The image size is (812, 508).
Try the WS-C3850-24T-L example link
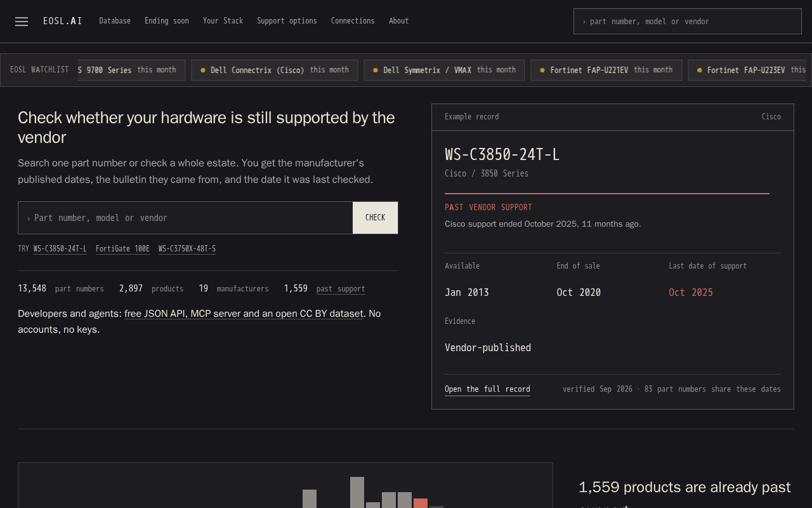60,249
